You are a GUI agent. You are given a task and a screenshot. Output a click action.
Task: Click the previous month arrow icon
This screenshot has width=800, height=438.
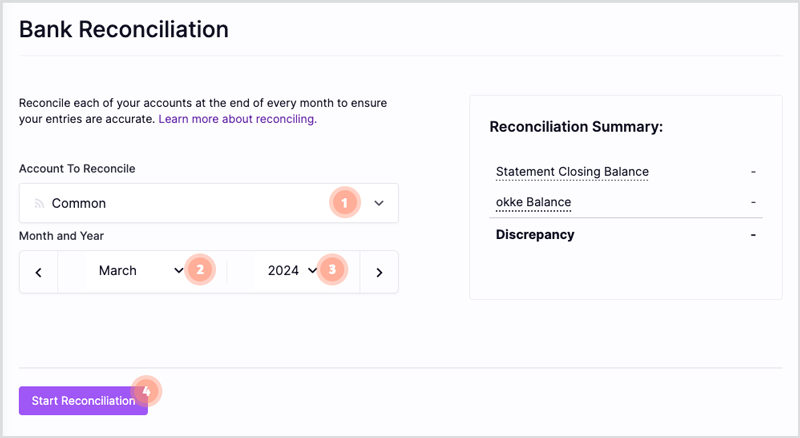pos(38,273)
